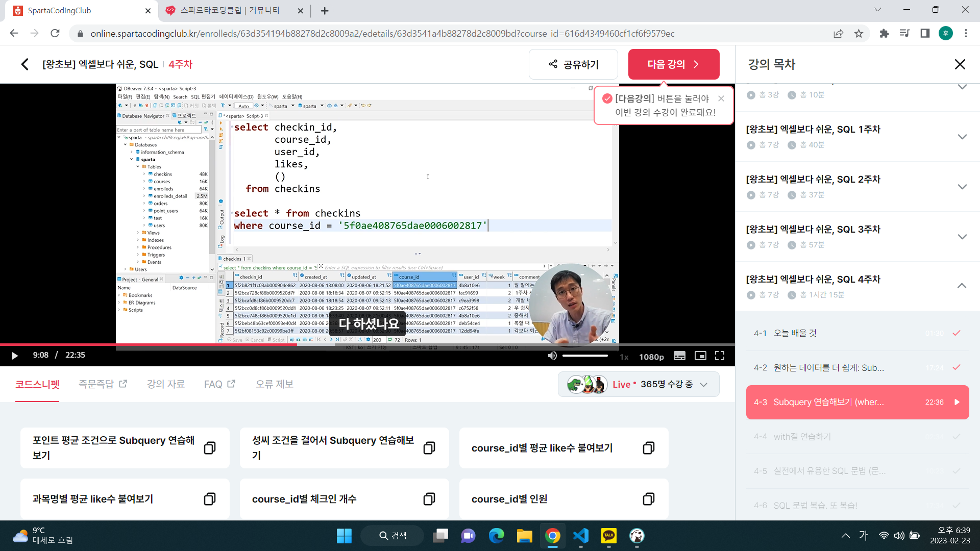Open weather widget 9°C 대체로 흐림
Screen dimensions: 980x551
click(x=43, y=536)
